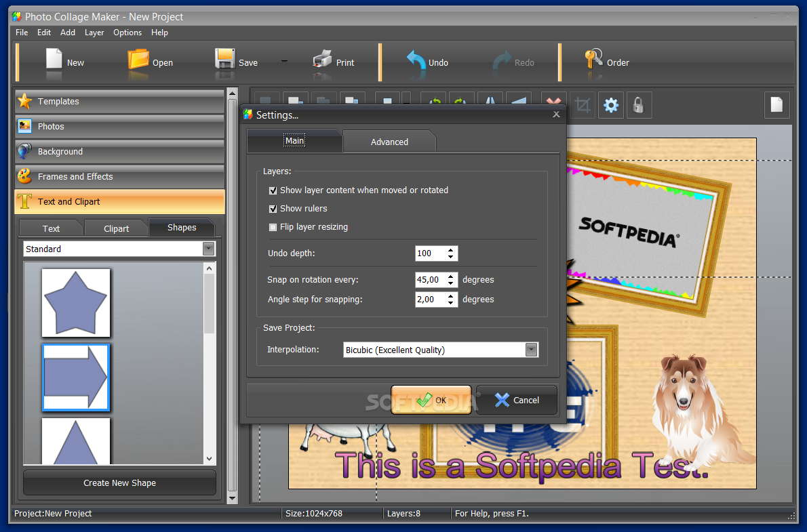The width and height of the screenshot is (807, 532).
Task: Open the Photos panel
Action: [120, 126]
